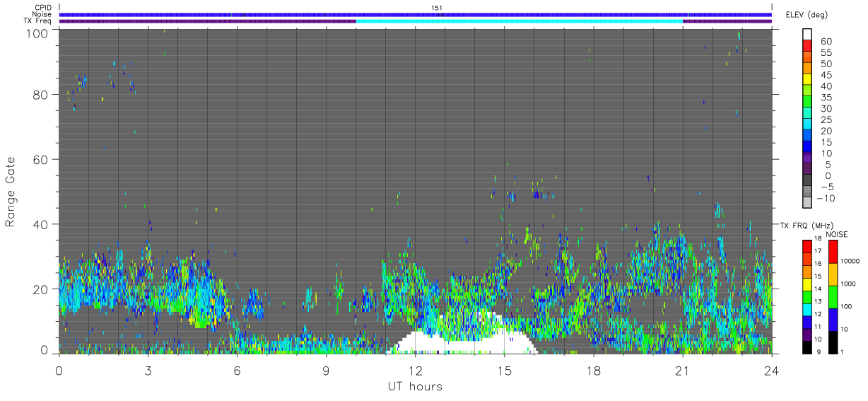Click the yellow swatch in the ELEV colorbar

[807, 81]
